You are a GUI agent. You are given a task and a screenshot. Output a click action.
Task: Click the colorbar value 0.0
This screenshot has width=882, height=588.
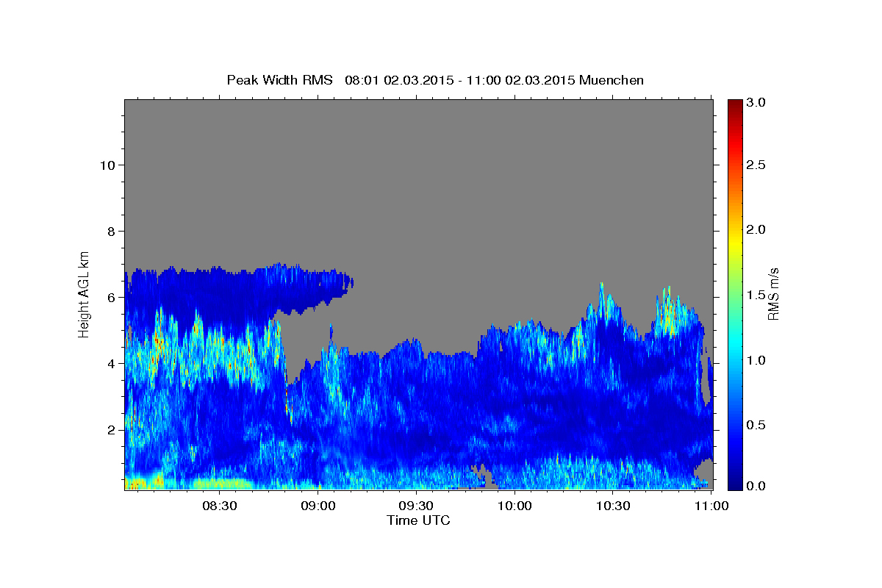757,486
